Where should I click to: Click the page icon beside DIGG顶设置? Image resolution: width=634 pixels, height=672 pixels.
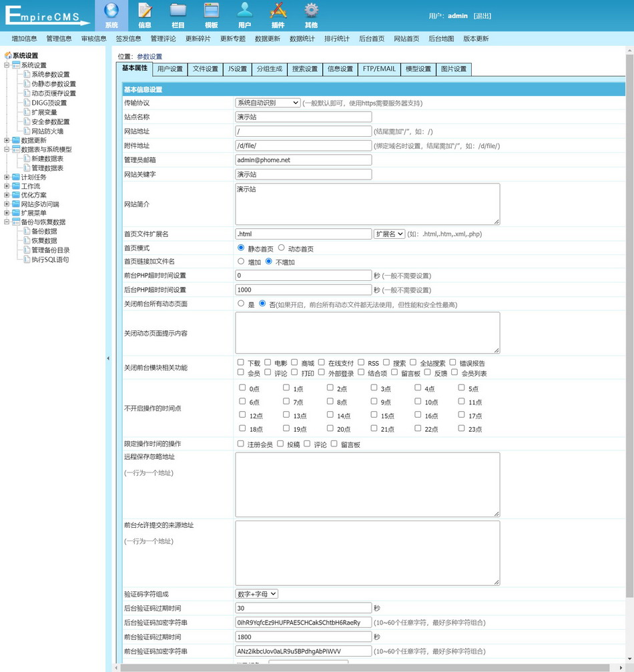coord(27,102)
